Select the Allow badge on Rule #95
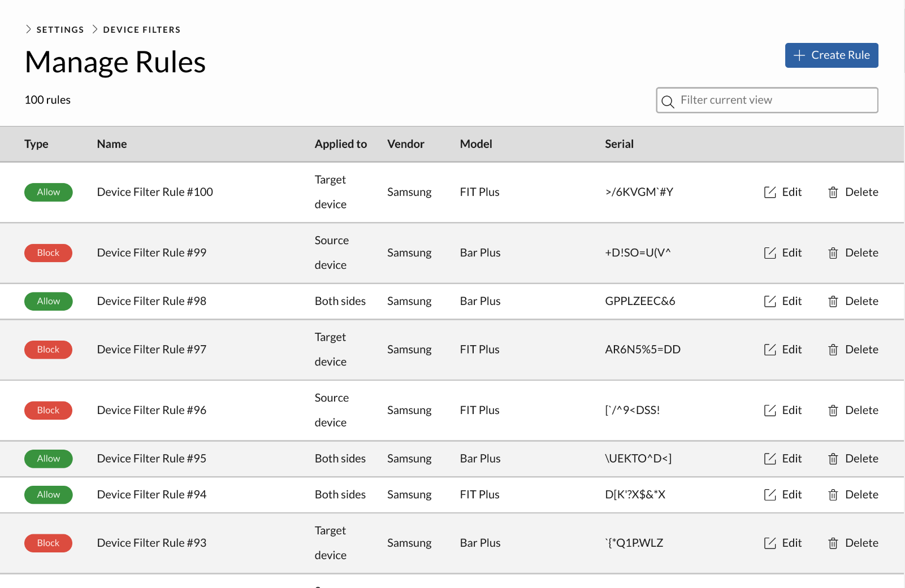 point(49,459)
